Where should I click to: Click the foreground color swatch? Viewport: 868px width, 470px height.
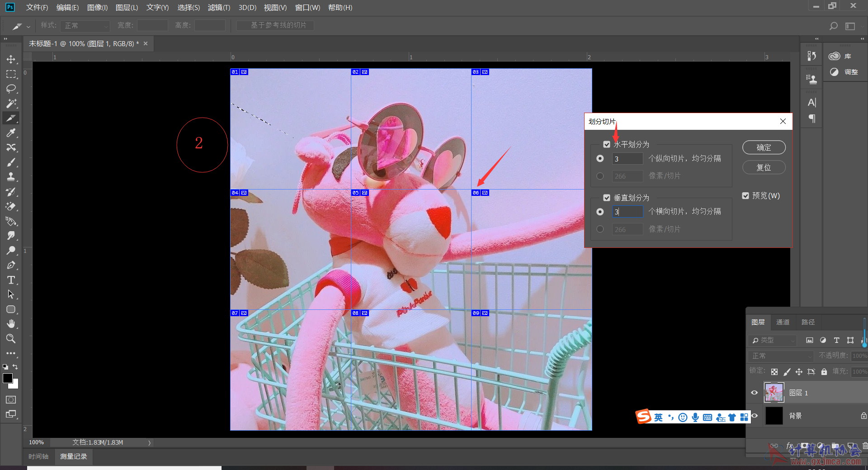click(x=8, y=378)
